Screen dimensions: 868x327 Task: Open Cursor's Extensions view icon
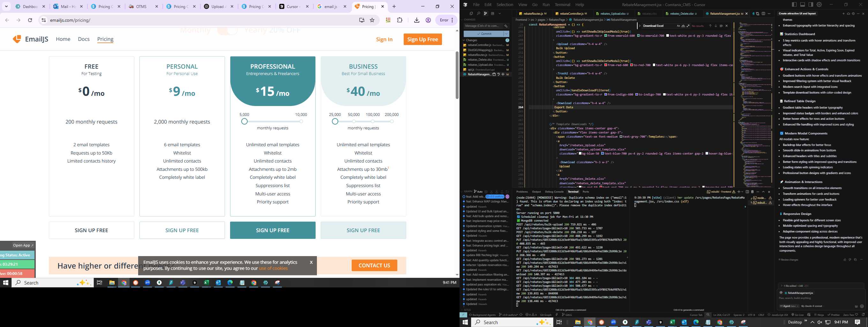point(493,13)
